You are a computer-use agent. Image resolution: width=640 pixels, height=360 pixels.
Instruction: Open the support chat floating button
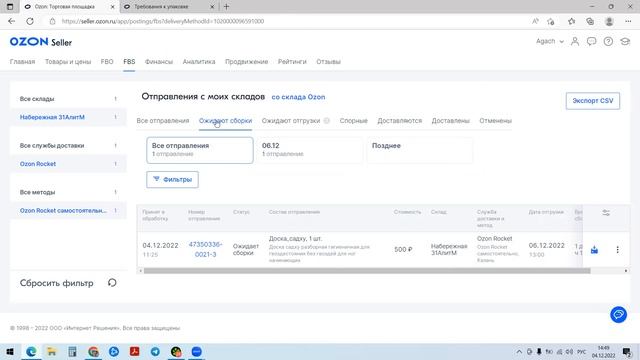pos(618,314)
